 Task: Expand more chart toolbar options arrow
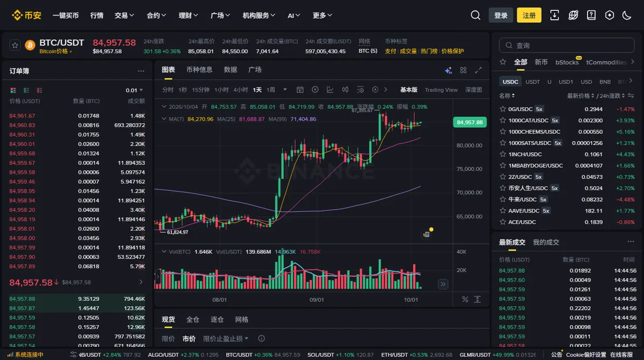coord(386,90)
